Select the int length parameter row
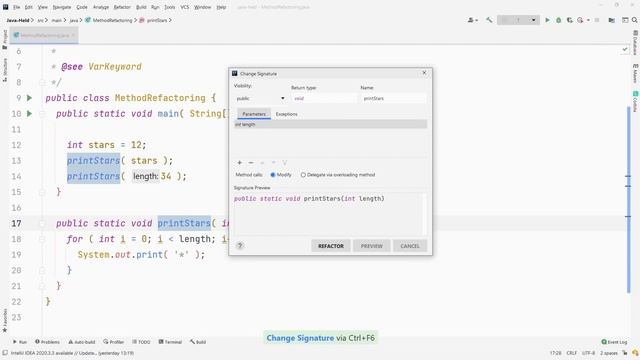The image size is (640, 360). coord(331,124)
